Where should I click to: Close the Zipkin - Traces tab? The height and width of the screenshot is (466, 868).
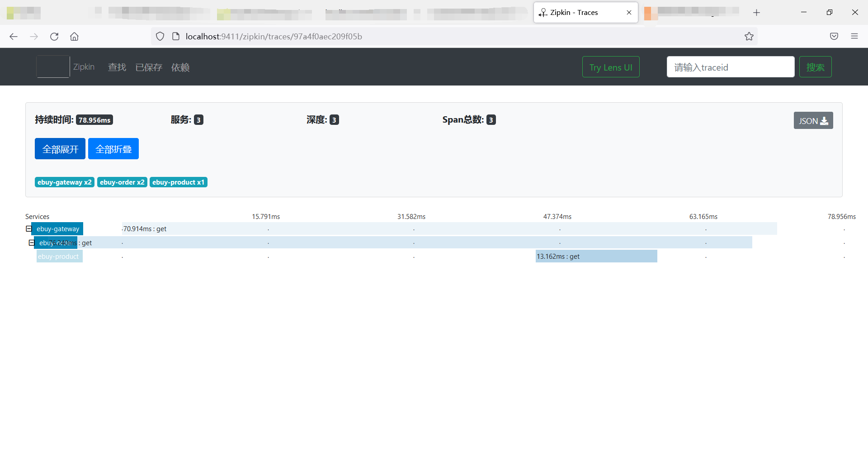[x=629, y=13]
